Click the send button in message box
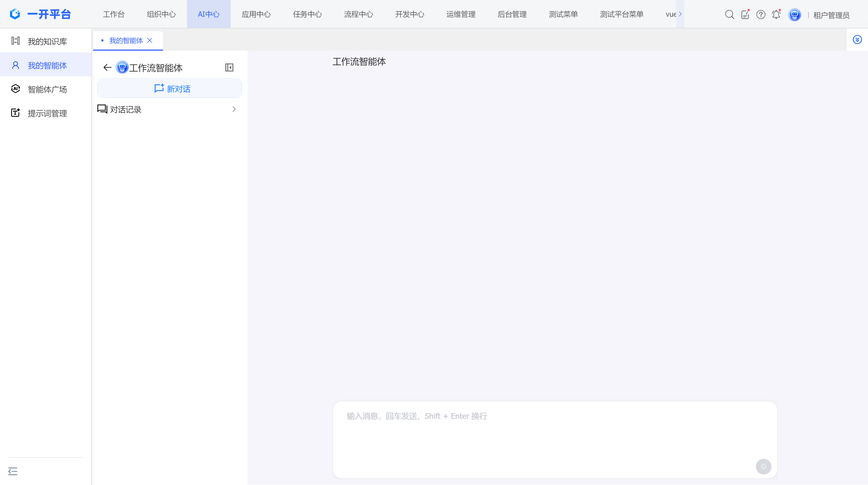Viewport: 868px width, 485px height. pos(763,466)
